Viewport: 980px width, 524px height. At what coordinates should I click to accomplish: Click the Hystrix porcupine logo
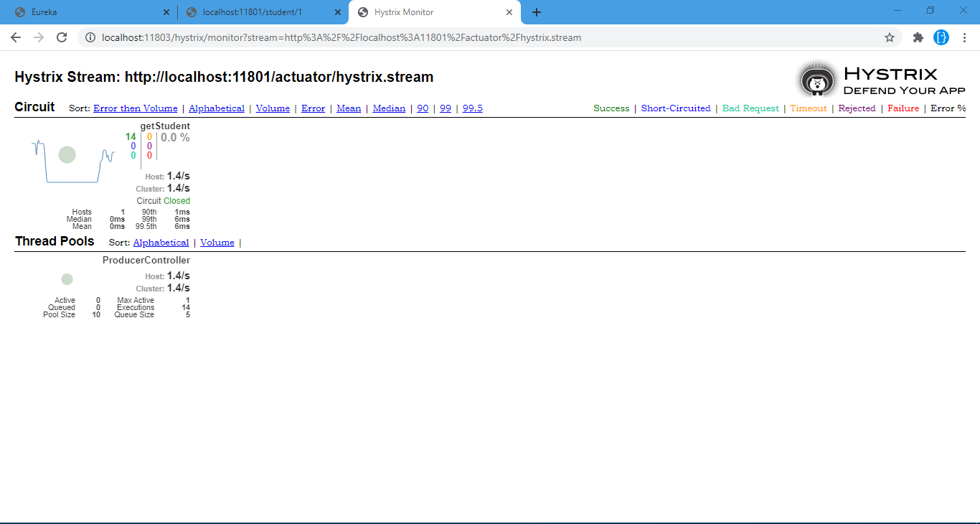tap(816, 79)
